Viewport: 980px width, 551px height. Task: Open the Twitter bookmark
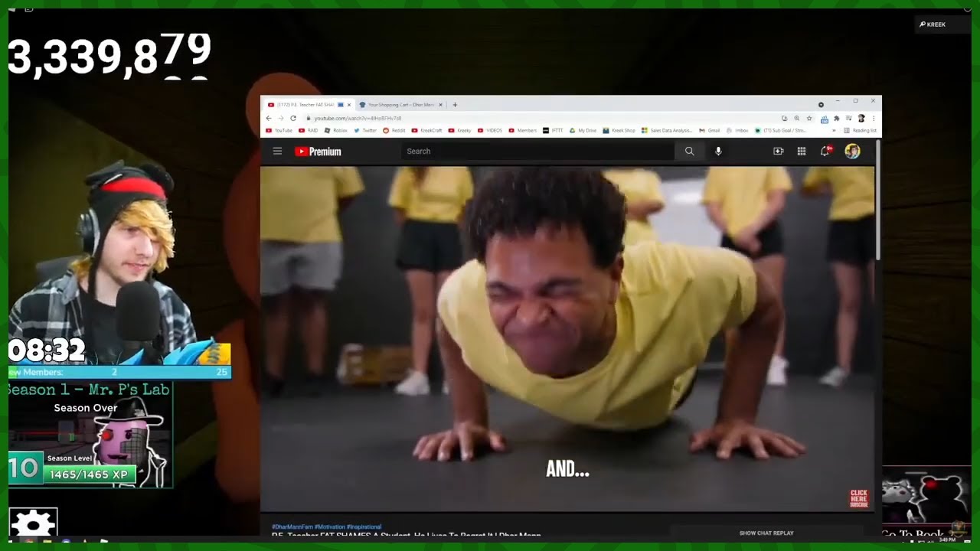(x=364, y=131)
